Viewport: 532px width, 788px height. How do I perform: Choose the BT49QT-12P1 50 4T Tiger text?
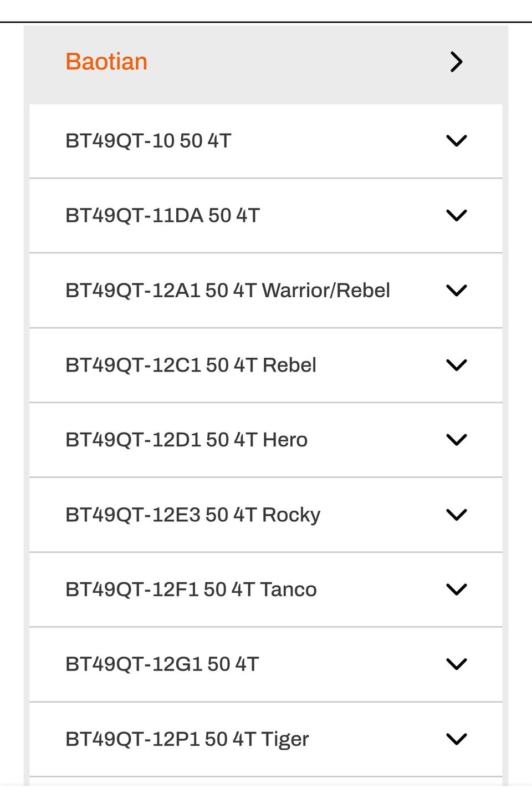tap(187, 739)
